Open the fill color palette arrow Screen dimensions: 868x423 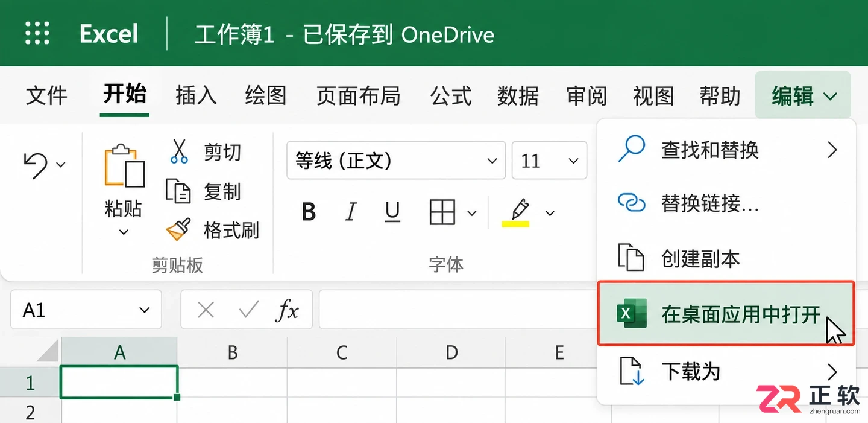tap(549, 213)
